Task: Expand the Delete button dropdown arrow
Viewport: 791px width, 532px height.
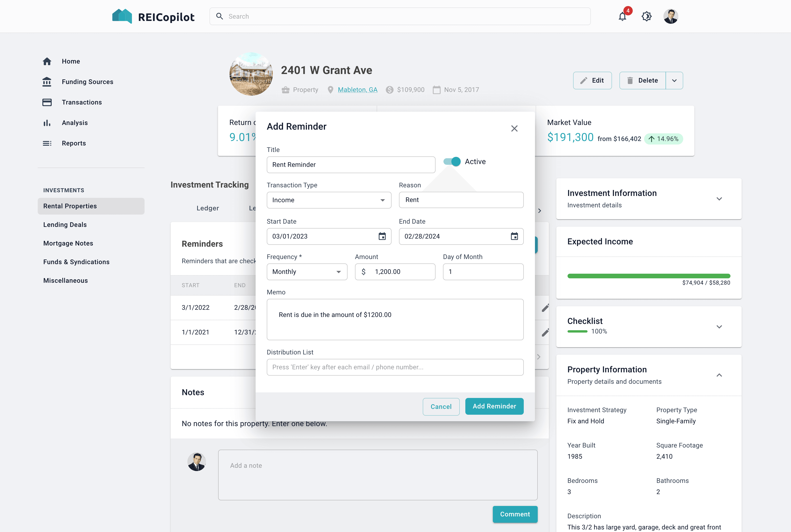Action: 674,81
